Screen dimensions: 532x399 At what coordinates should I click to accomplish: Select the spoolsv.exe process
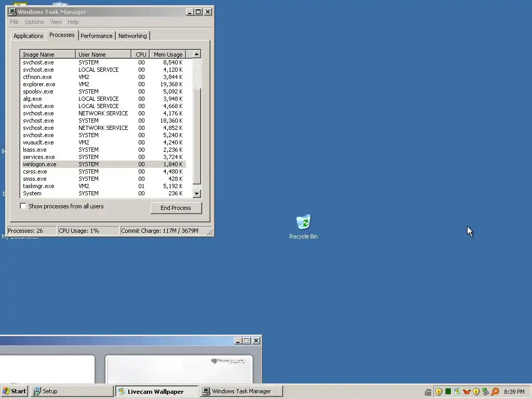click(103, 91)
